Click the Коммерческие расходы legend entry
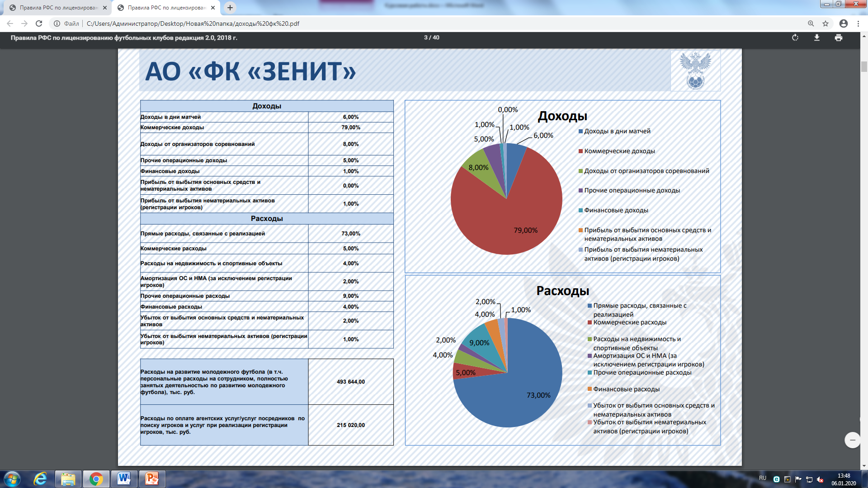This screenshot has width=868, height=488. 627,323
